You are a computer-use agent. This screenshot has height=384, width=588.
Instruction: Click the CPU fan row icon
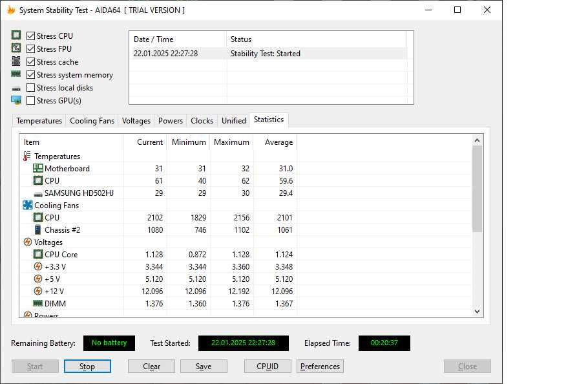(38, 217)
